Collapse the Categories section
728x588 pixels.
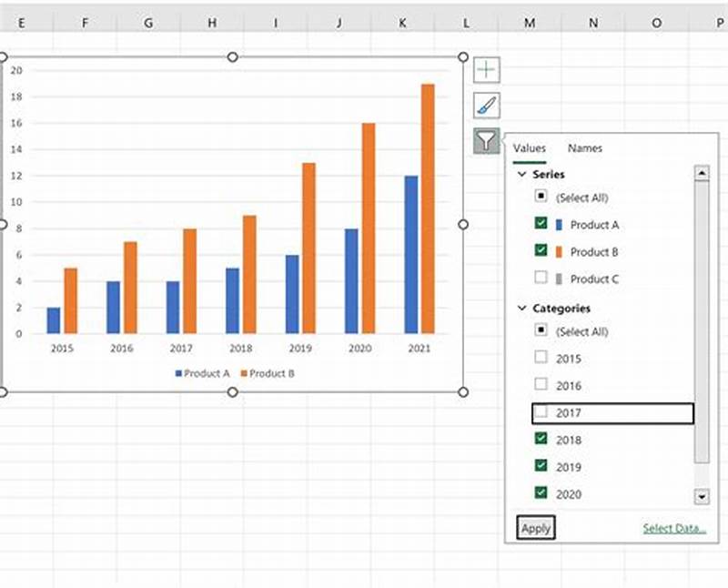521,308
